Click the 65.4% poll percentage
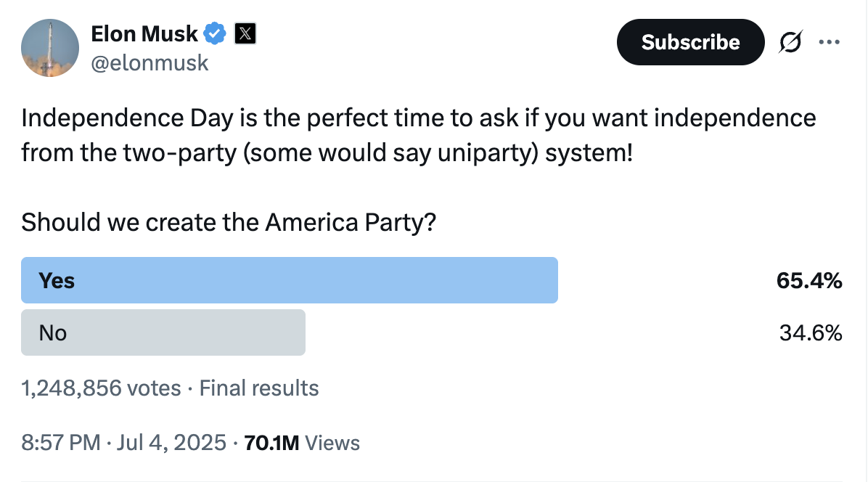The width and height of the screenshot is (868, 482). click(809, 280)
